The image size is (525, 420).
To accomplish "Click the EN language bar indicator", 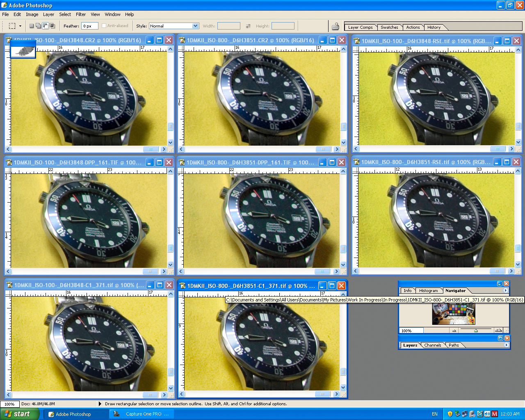I will pos(435,414).
